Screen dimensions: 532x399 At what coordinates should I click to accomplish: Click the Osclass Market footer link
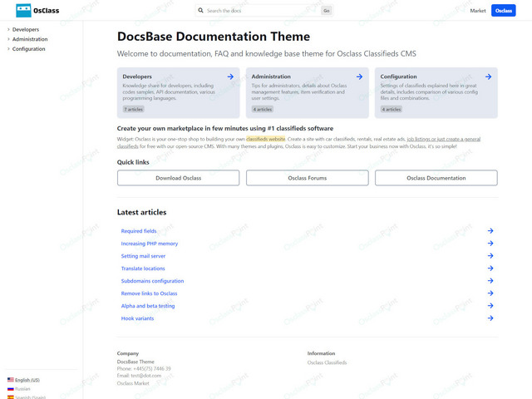[133, 383]
